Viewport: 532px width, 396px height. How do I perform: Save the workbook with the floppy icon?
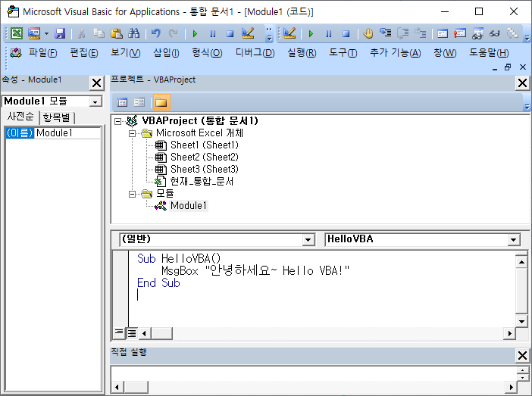point(60,33)
